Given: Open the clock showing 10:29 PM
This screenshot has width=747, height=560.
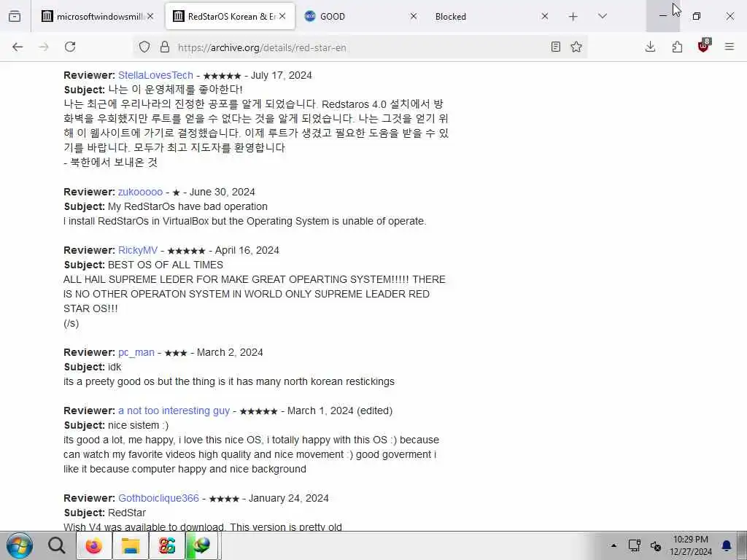Looking at the screenshot, I should (x=690, y=545).
